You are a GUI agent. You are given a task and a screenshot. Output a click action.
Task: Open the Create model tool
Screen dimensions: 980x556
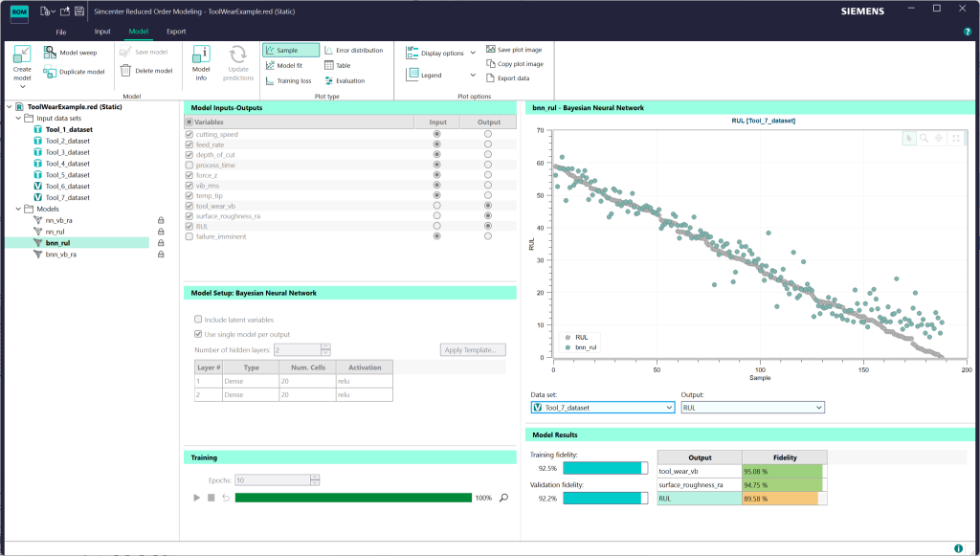[x=22, y=62]
